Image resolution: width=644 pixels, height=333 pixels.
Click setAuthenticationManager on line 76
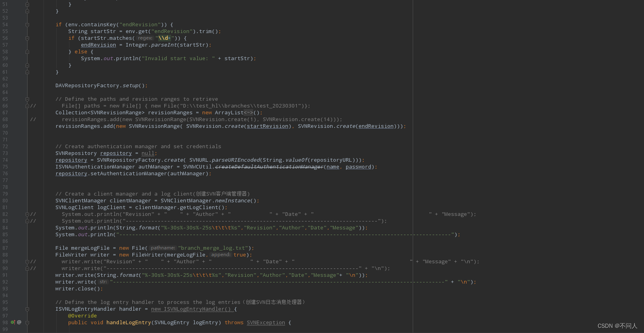pos(129,174)
